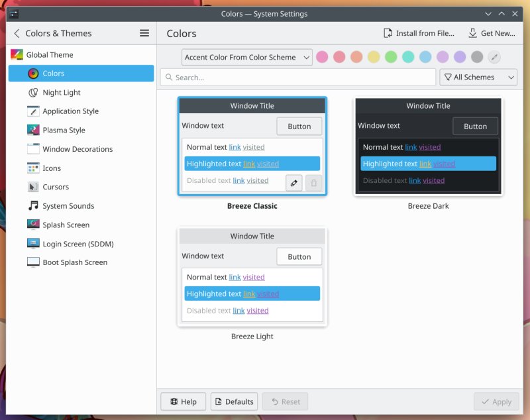Click the Night Light sidebar icon
Screen dimensions: 530x420
point(33,93)
